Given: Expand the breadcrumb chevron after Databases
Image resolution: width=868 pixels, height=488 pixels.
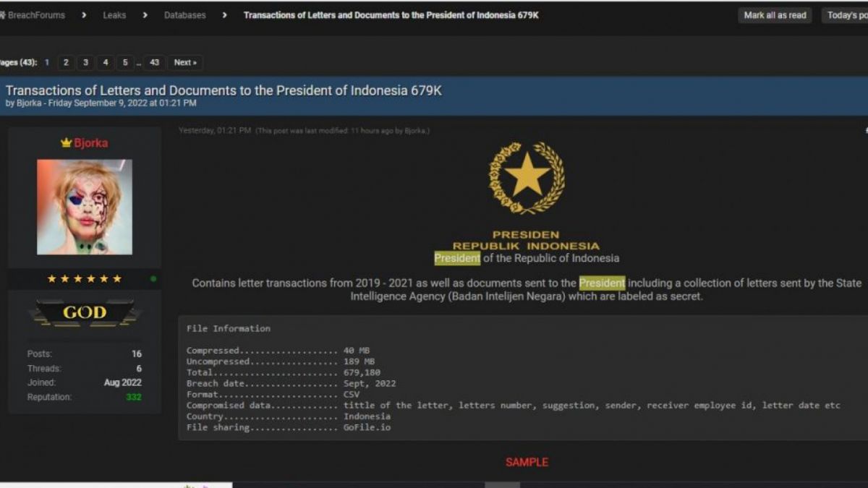Looking at the screenshot, I should (225, 14).
